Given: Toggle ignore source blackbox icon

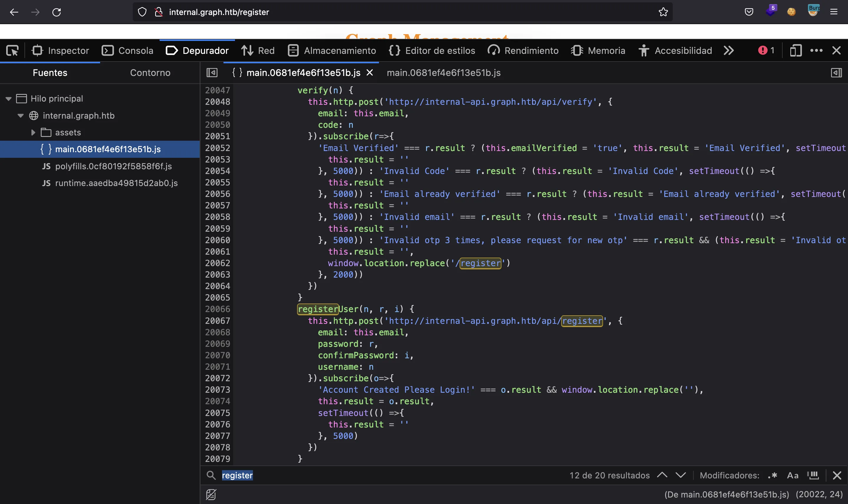Looking at the screenshot, I should click(211, 495).
